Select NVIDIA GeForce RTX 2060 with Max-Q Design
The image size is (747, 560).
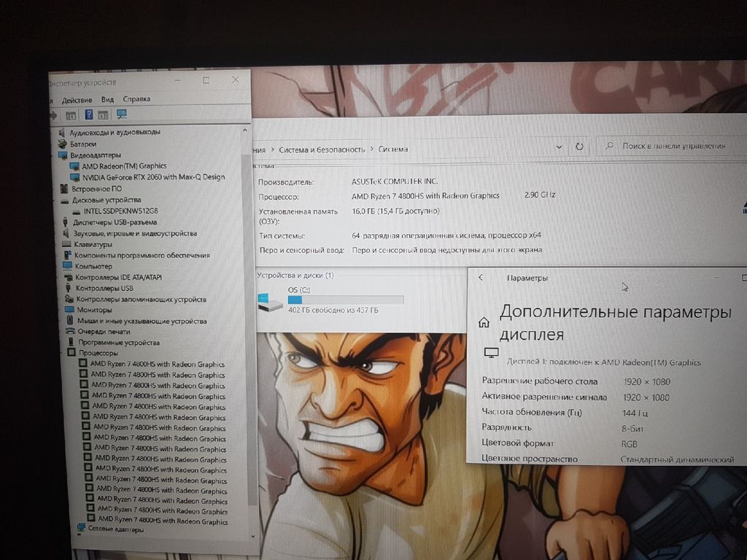tap(152, 177)
